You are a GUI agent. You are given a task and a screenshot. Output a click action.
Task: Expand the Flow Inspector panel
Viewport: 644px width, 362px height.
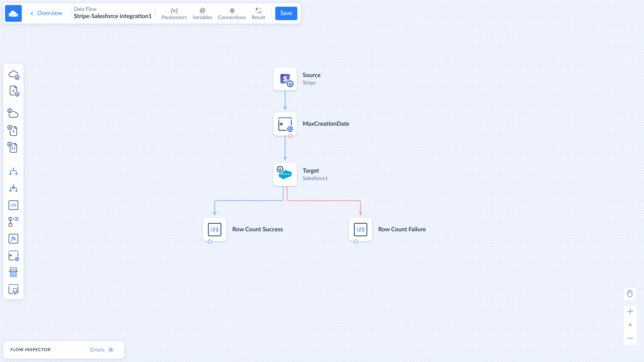pyautogui.click(x=31, y=350)
